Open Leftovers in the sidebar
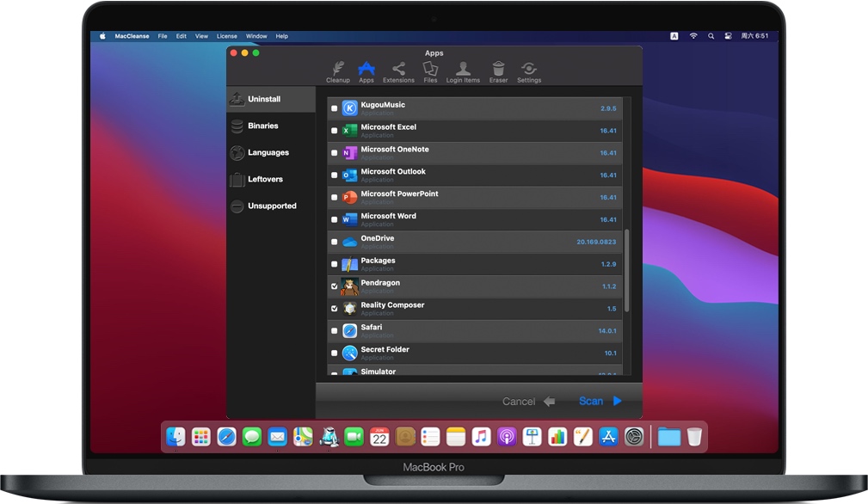 pos(265,180)
